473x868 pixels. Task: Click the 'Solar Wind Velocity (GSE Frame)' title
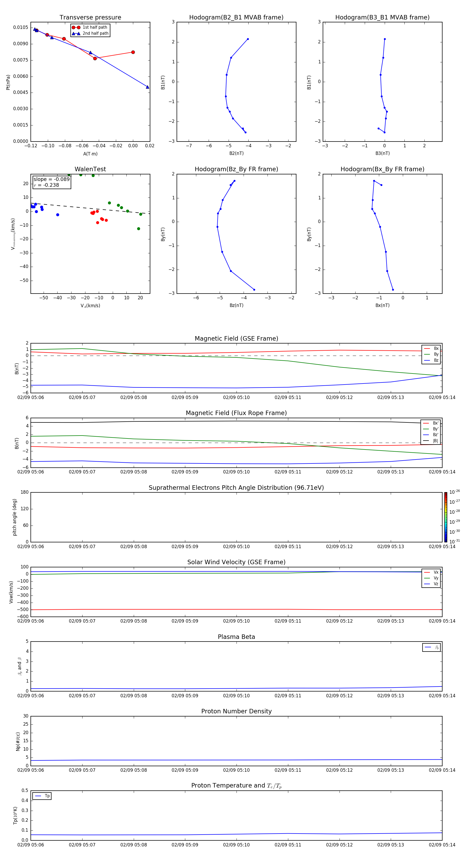point(236,562)
